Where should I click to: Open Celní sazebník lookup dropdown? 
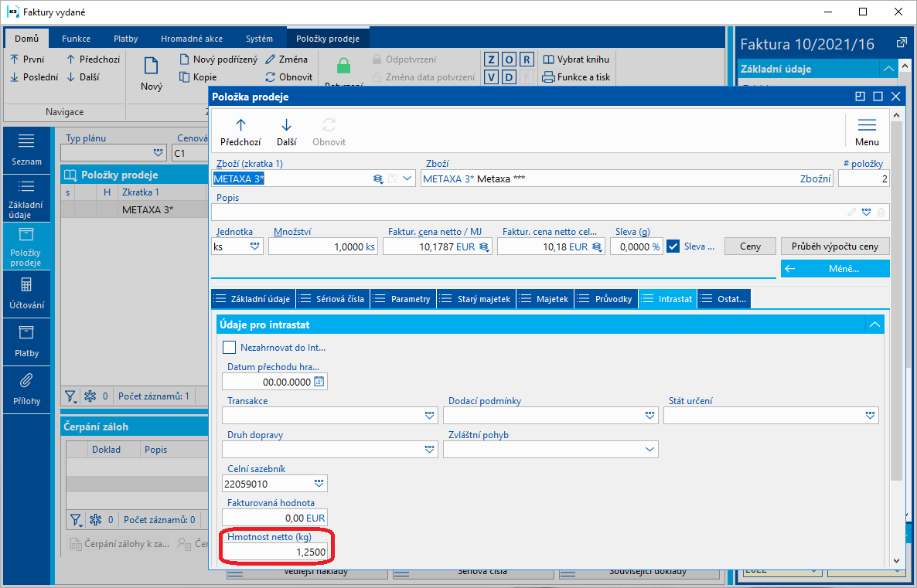pos(319,484)
